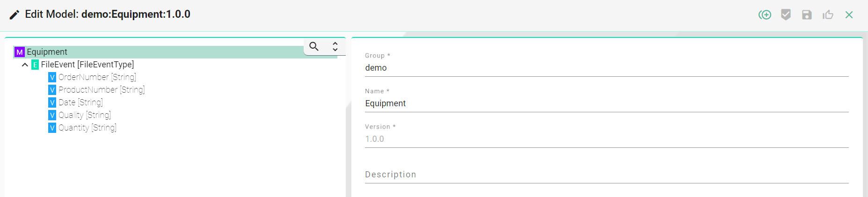Toggle expand/collapse all tree nodes

(x=335, y=46)
